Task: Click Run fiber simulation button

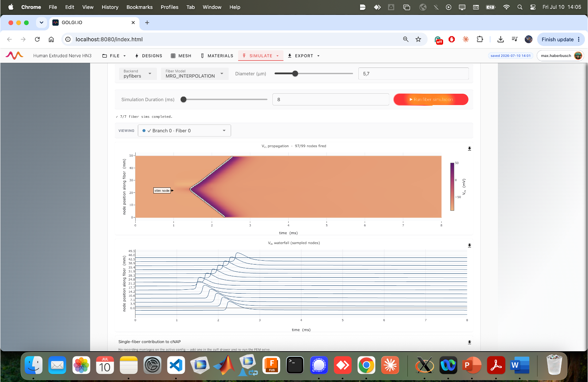Action: 431,99
